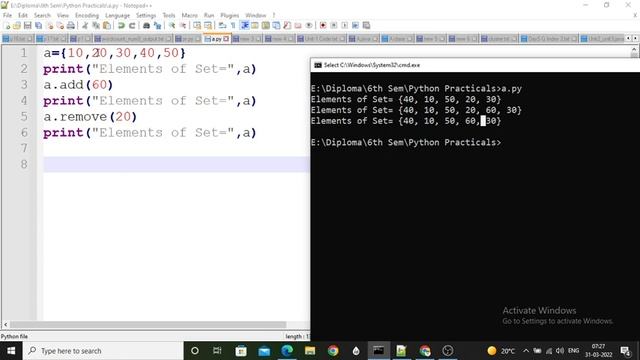This screenshot has height=360, width=640.
Task: Open the Language menu
Action: [118, 15]
